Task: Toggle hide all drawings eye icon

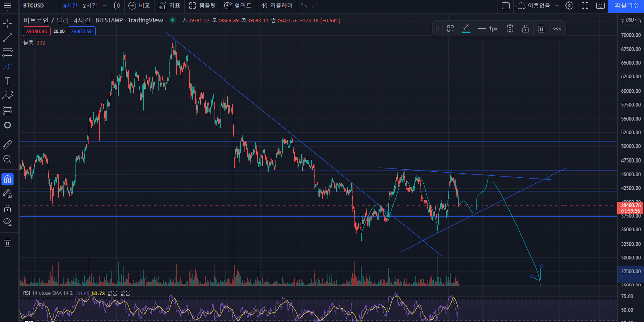Action: [x=7, y=222]
